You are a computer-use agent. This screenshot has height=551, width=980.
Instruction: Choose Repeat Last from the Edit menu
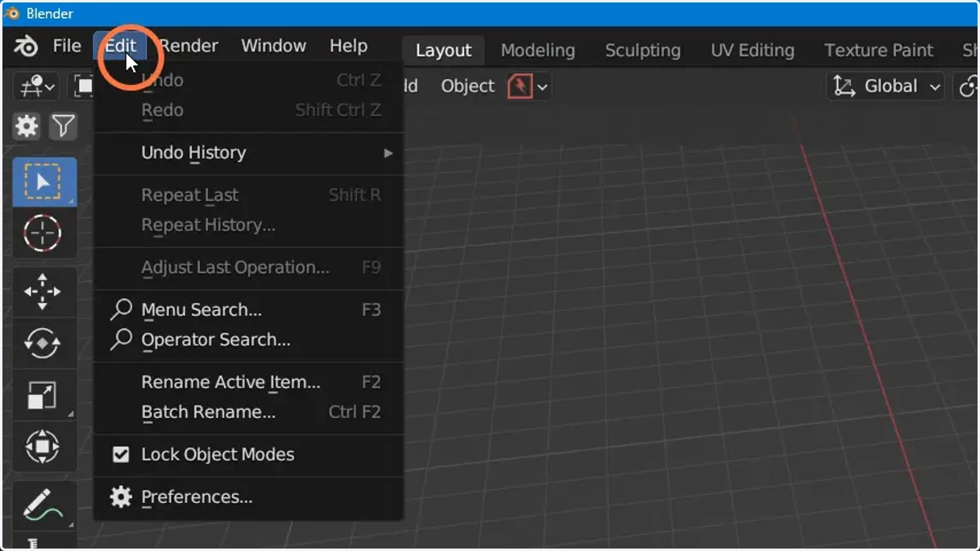coord(249,195)
